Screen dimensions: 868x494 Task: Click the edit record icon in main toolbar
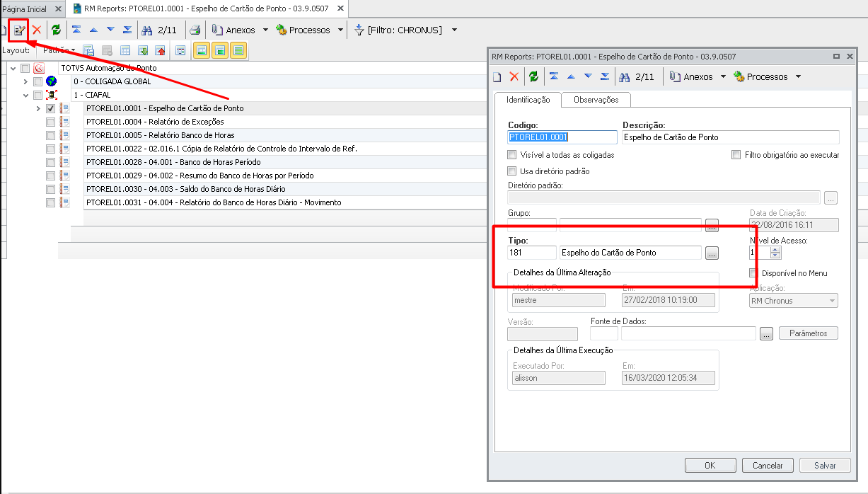pos(19,30)
